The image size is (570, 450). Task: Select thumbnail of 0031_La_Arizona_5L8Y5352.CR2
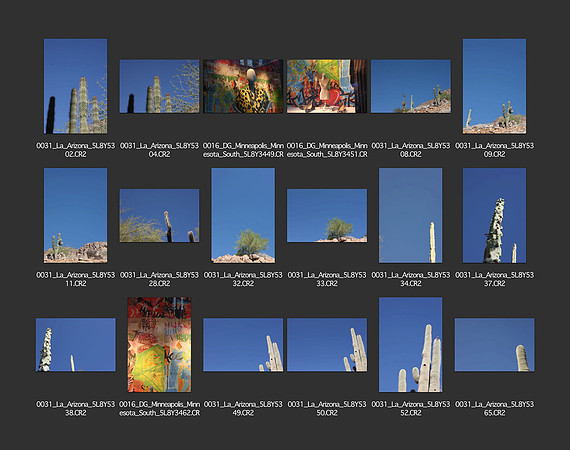point(411,345)
